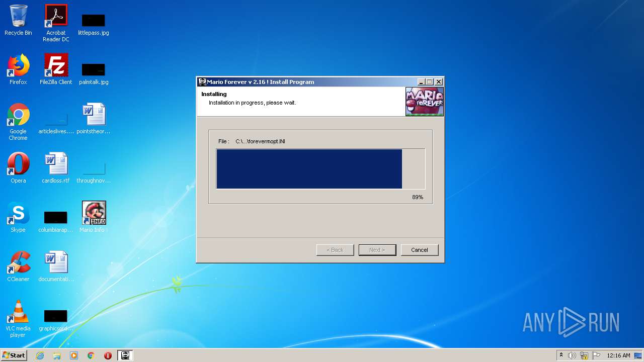The width and height of the screenshot is (644, 362).
Task: Open Windows Explorer folder in taskbar
Action: pyautogui.click(x=57, y=355)
